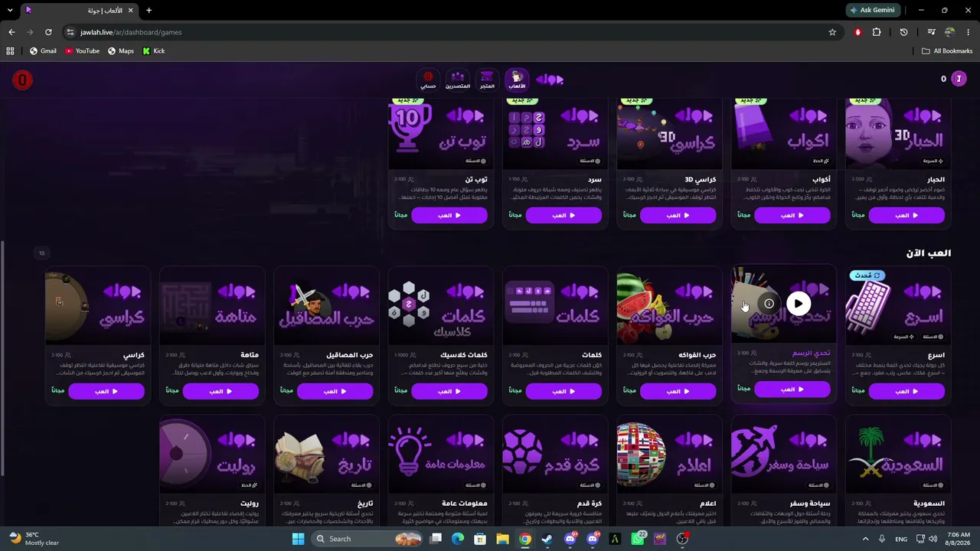Click the preview play icon on تحدي الرسم
This screenshot has width=980, height=551.
coord(799,304)
